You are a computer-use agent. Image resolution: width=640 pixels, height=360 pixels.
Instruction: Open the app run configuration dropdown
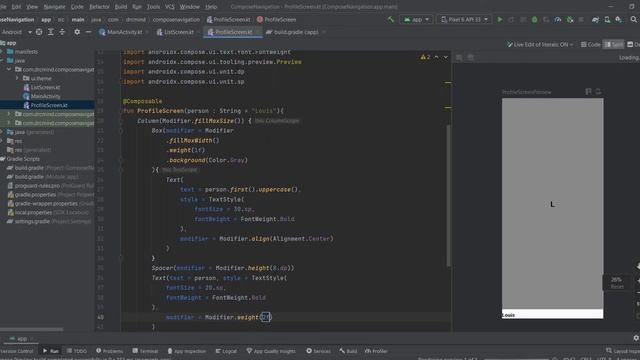click(x=416, y=19)
